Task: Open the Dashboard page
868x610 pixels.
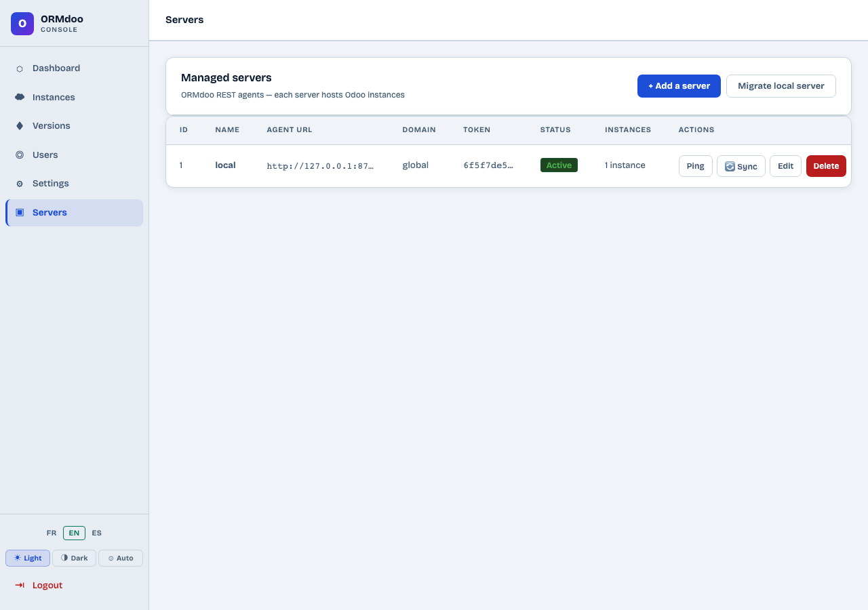Action: tap(74, 68)
